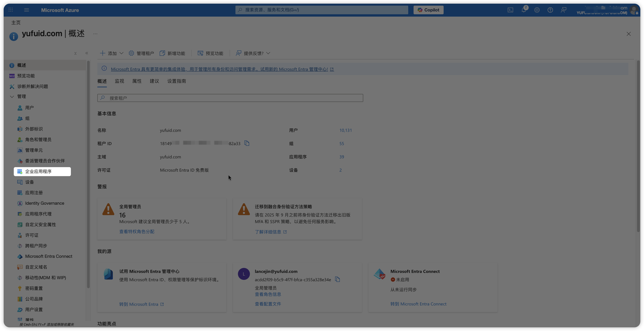The height and width of the screenshot is (331, 644).
Task: Collapse the 管理 section in sidebar
Action: [12, 96]
